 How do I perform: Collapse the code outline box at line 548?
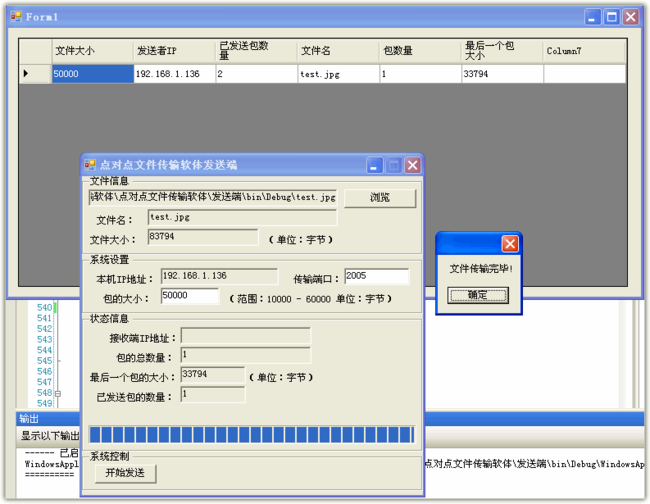pos(58,393)
